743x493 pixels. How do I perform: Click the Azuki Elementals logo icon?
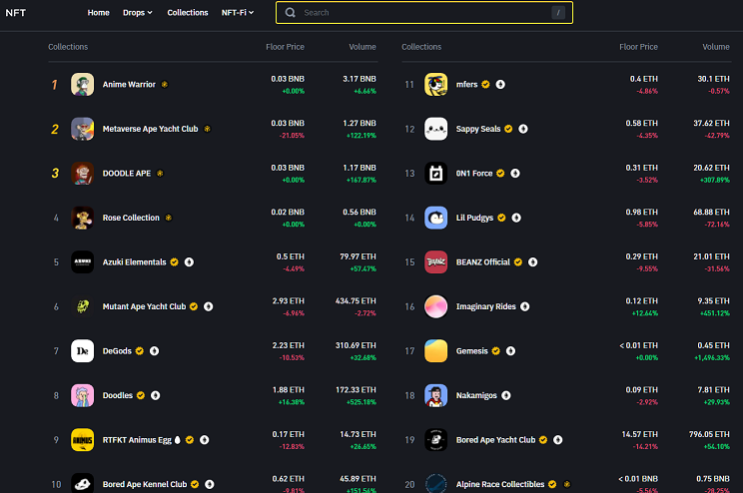[82, 262]
